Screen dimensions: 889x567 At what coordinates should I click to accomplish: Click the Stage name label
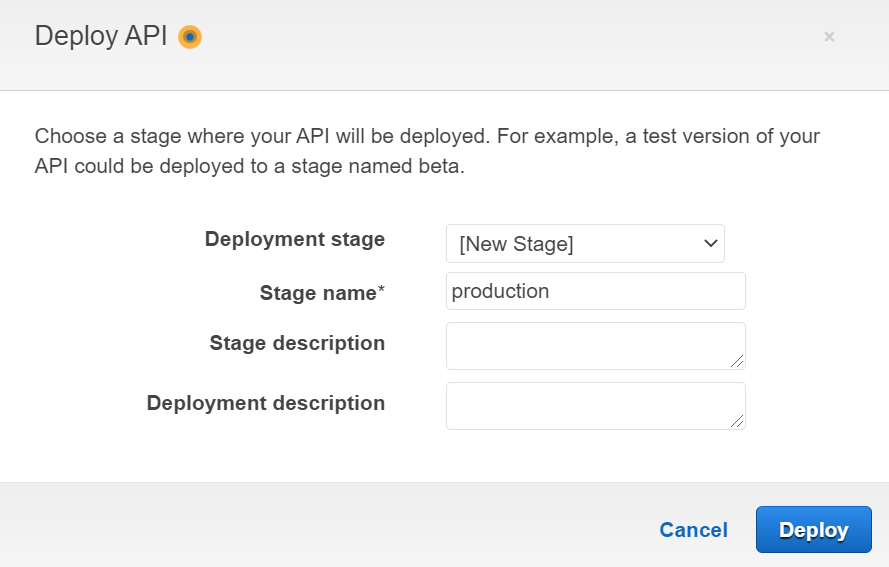(318, 293)
